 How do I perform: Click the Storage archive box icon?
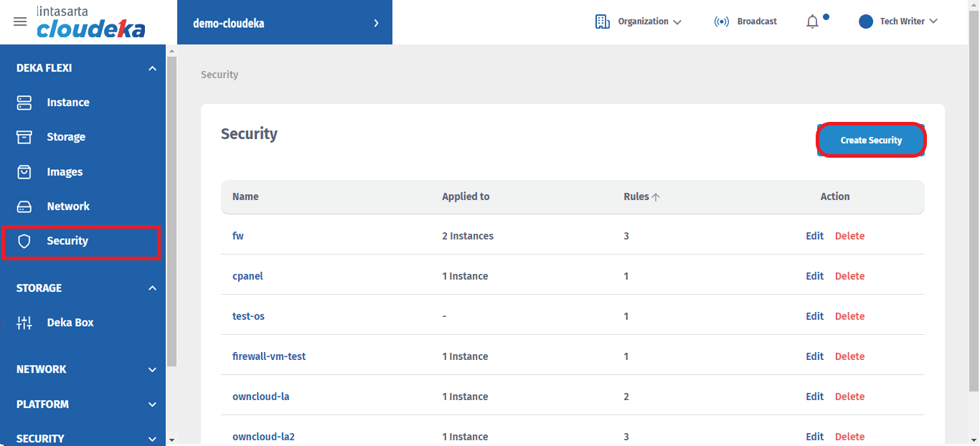[24, 137]
